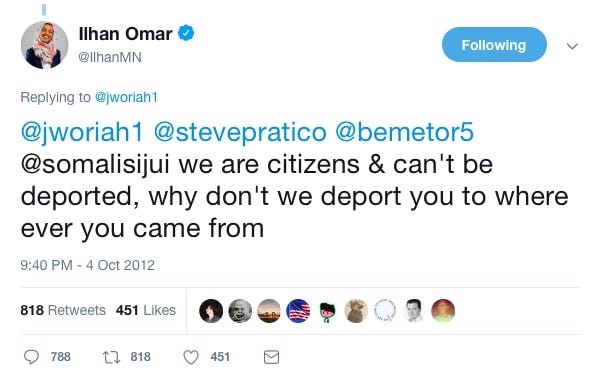Click the dog liker avatar
The image size is (594, 380).
tap(356, 311)
